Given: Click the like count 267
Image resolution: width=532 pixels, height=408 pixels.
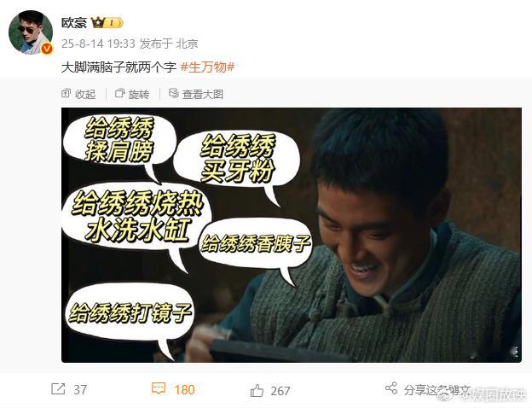Looking at the screenshot, I should click(x=280, y=391).
